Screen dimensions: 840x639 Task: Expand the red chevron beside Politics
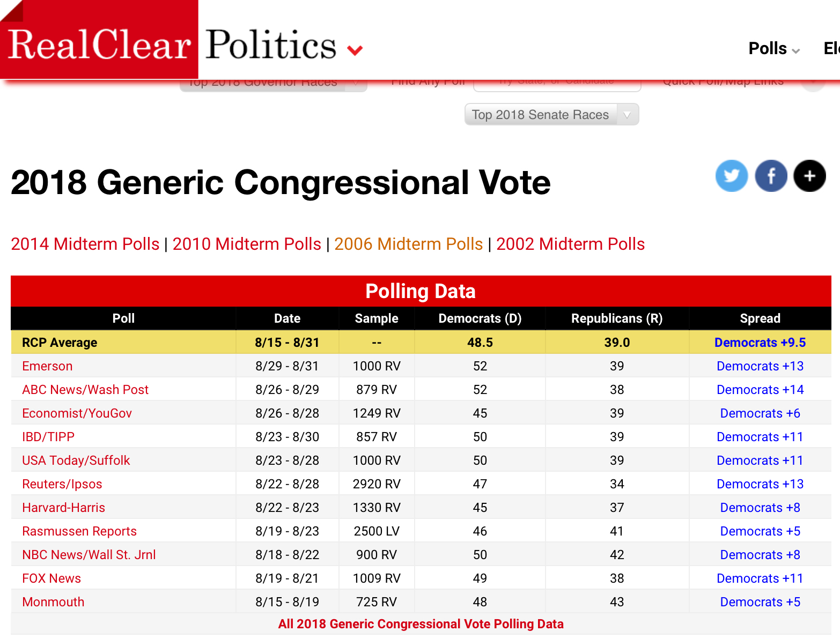click(x=355, y=50)
